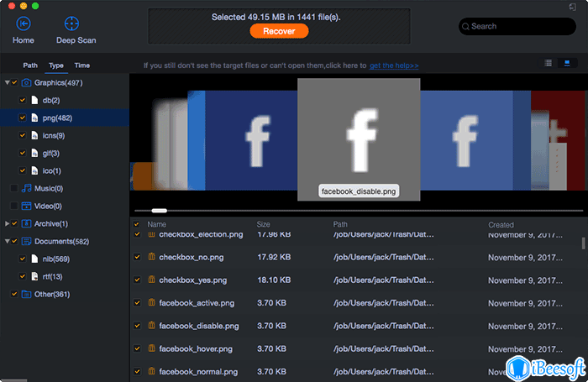The width and height of the screenshot is (588, 382).
Task: Uncheck the icns(9) checkbox
Action: coord(23,135)
